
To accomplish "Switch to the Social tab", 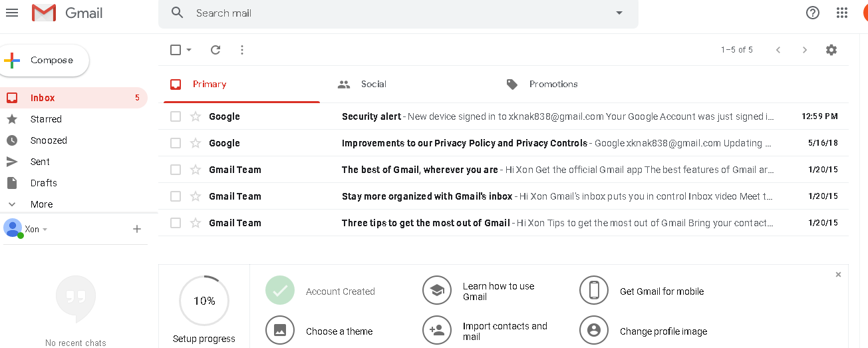I will 373,84.
